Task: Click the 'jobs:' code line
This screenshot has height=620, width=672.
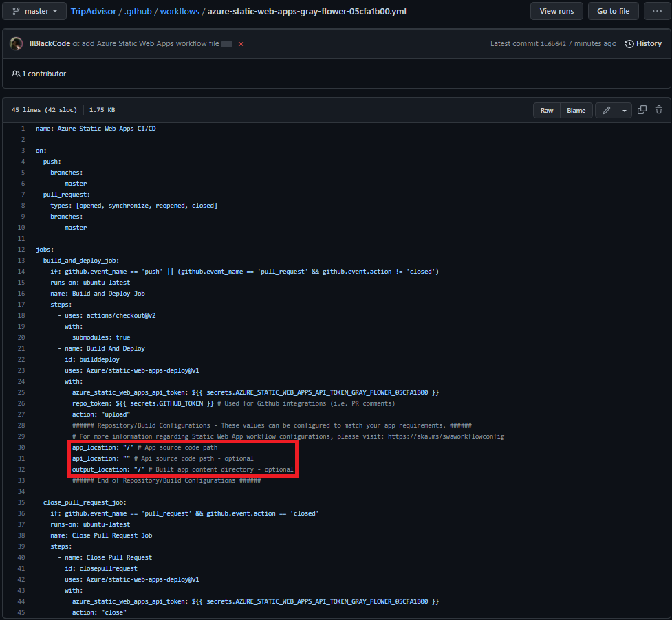Action: click(x=45, y=250)
